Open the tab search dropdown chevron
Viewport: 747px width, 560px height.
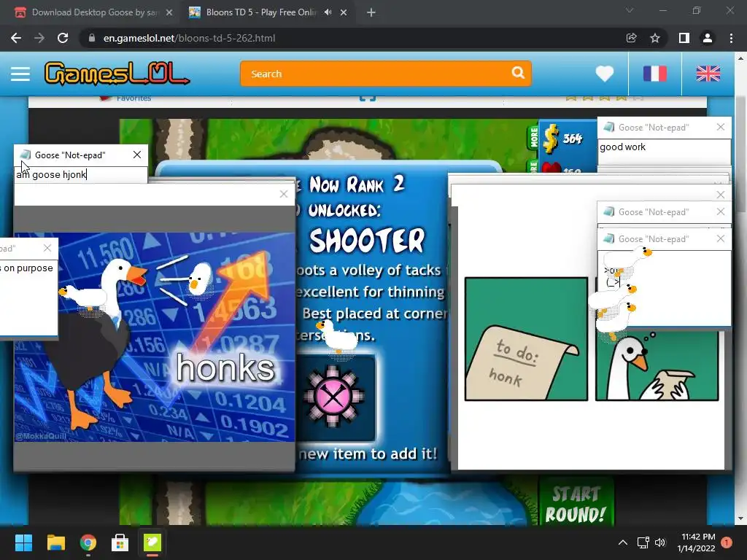pyautogui.click(x=630, y=10)
